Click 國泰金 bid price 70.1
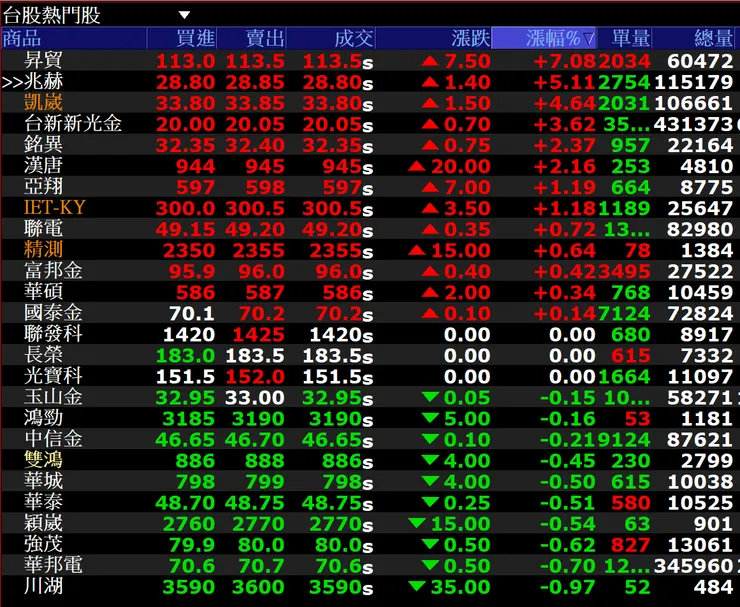 click(x=192, y=313)
